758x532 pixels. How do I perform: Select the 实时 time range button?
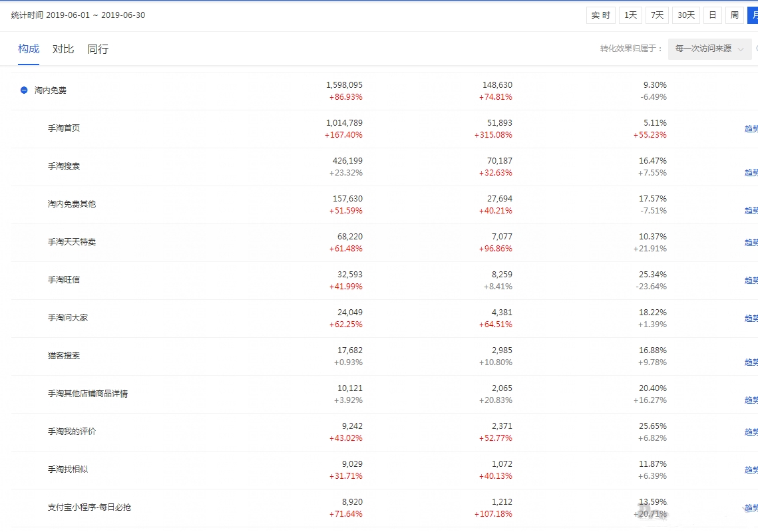pos(601,15)
